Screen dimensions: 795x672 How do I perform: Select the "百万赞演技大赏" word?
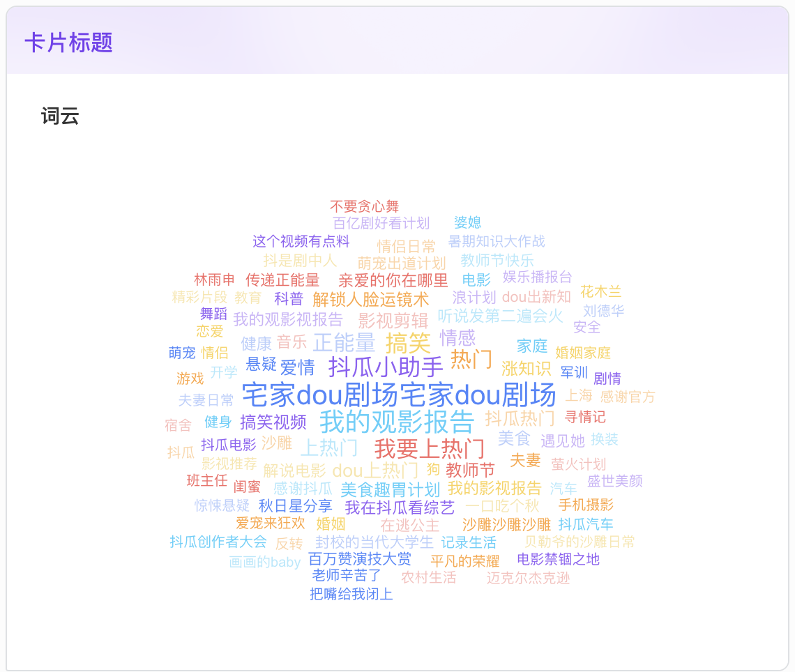360,559
